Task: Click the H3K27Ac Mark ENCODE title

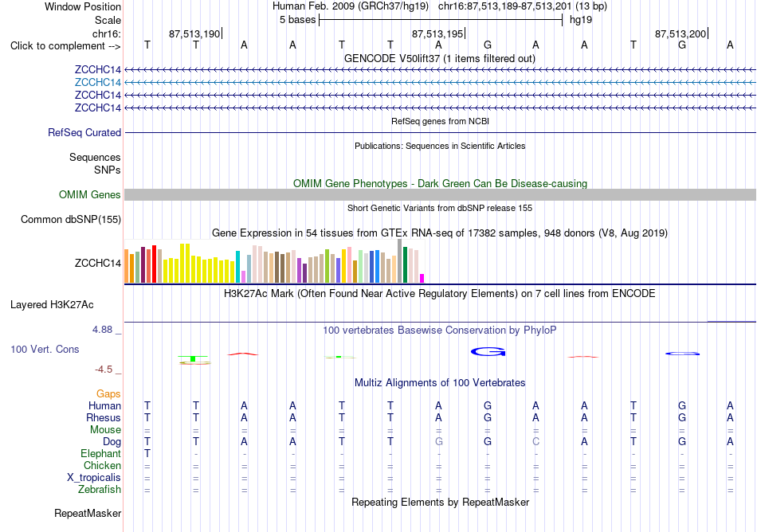Action: [x=440, y=293]
